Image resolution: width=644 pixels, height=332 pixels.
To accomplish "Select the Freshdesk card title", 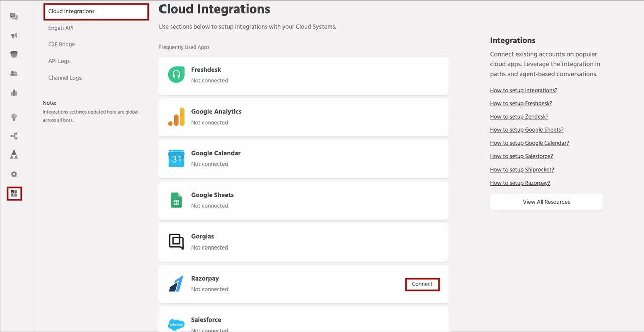I will tap(206, 70).
